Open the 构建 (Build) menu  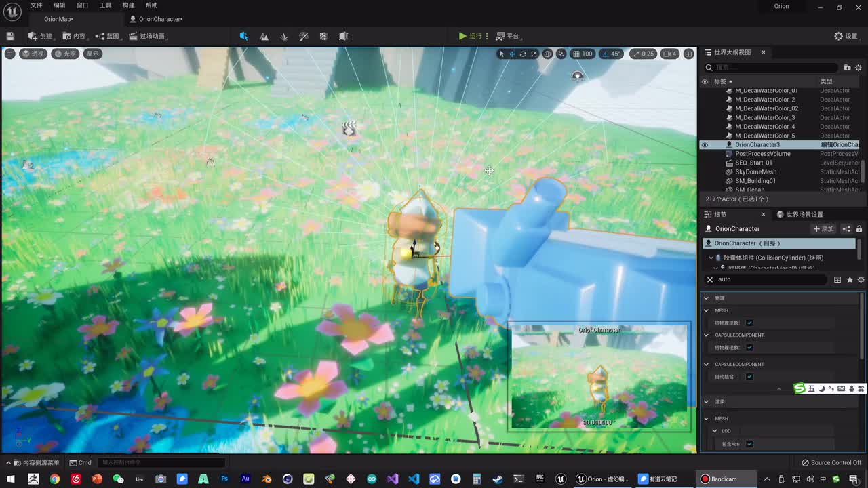pos(128,5)
